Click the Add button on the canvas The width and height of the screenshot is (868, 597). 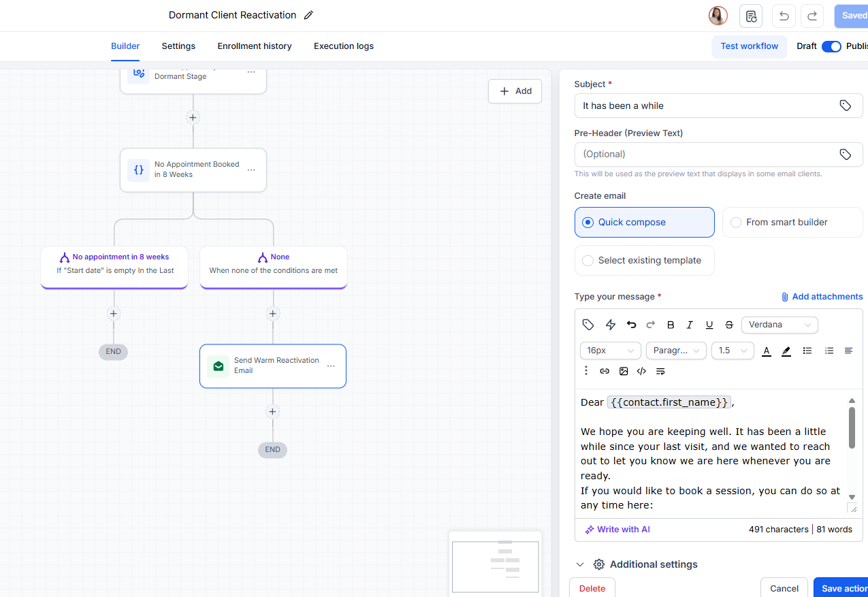[x=515, y=91]
